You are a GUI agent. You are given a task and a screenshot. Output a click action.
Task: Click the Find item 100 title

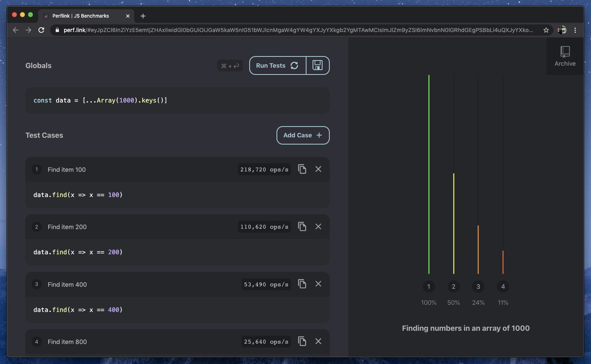click(x=67, y=170)
